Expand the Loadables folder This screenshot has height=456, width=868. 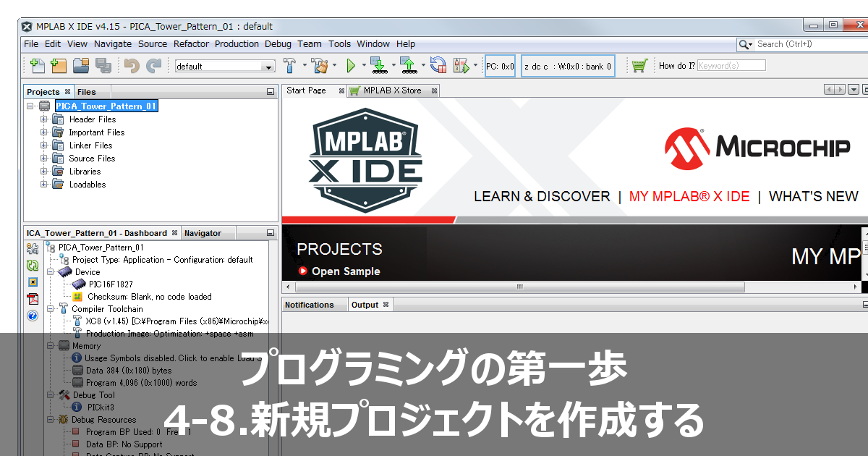(x=43, y=185)
